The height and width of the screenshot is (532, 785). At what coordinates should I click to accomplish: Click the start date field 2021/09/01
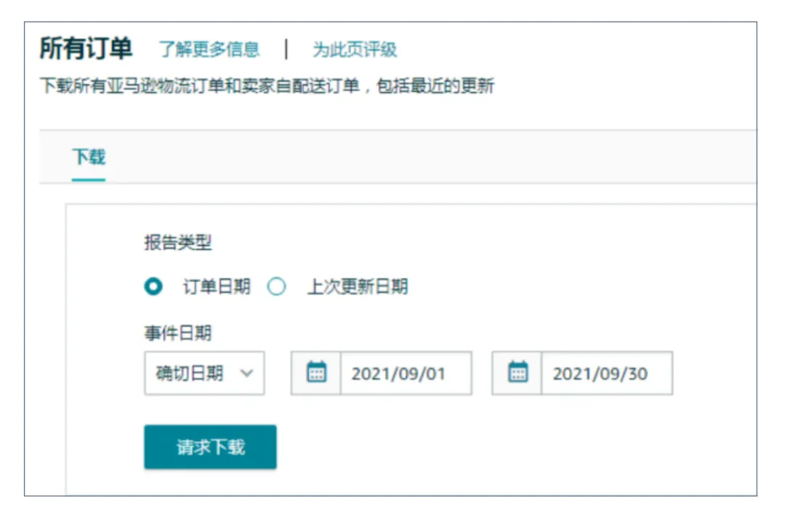point(406,374)
